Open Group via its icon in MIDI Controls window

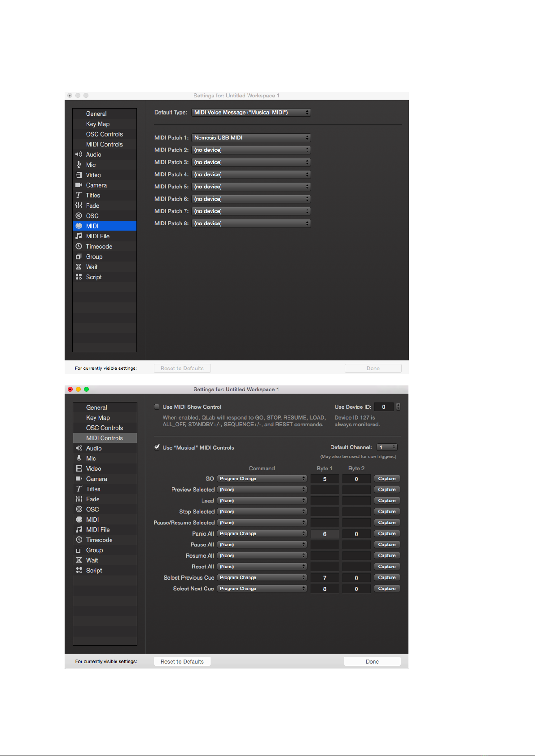click(79, 550)
